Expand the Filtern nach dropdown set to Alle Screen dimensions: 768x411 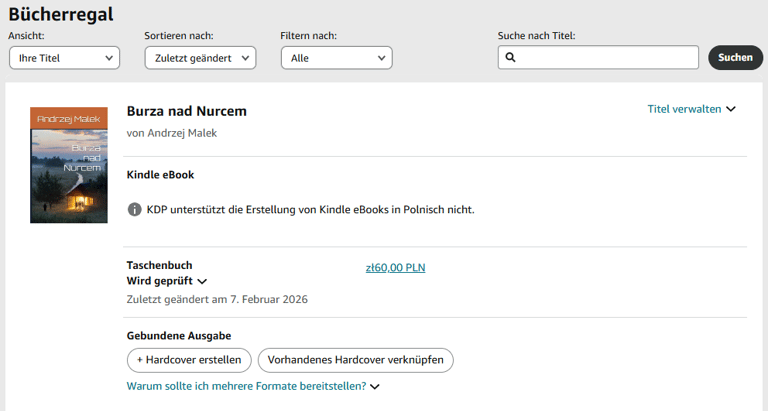[x=336, y=58]
